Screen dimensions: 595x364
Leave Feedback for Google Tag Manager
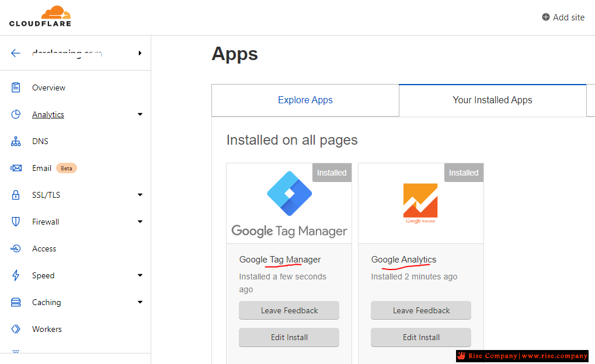coord(289,310)
